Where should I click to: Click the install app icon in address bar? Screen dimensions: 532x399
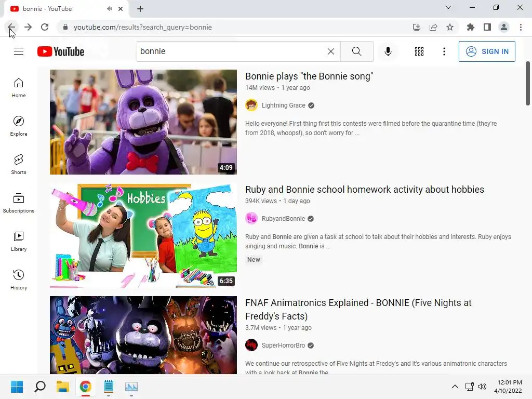pyautogui.click(x=416, y=27)
